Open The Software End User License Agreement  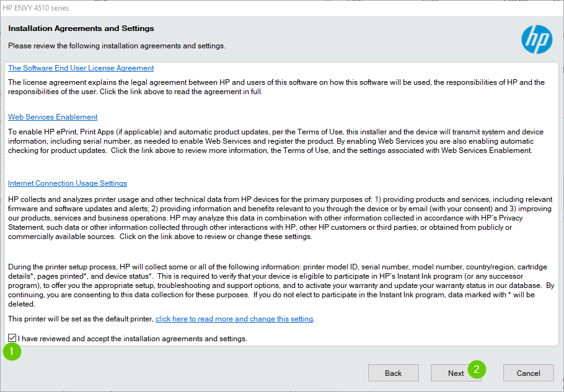(81, 68)
